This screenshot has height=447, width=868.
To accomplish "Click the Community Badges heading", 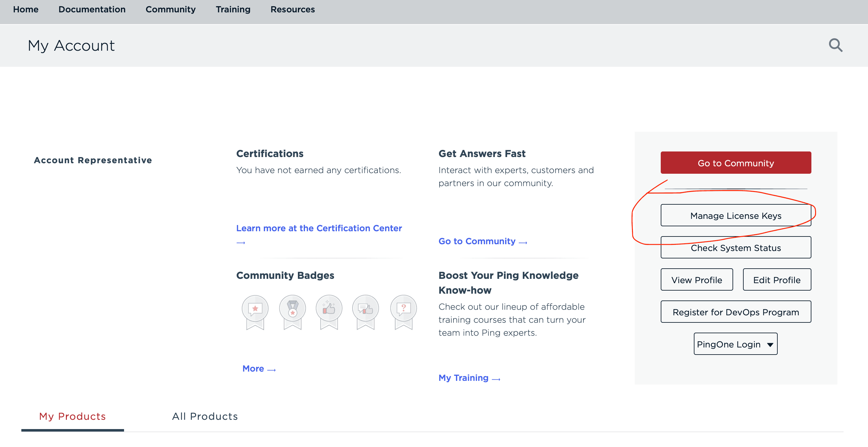I will pos(285,275).
